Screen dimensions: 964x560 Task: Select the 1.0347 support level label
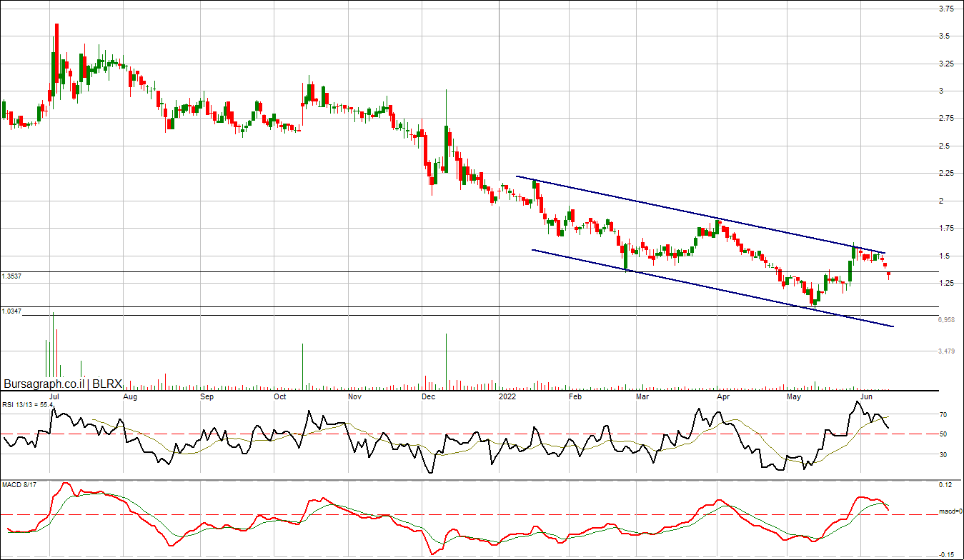point(11,311)
